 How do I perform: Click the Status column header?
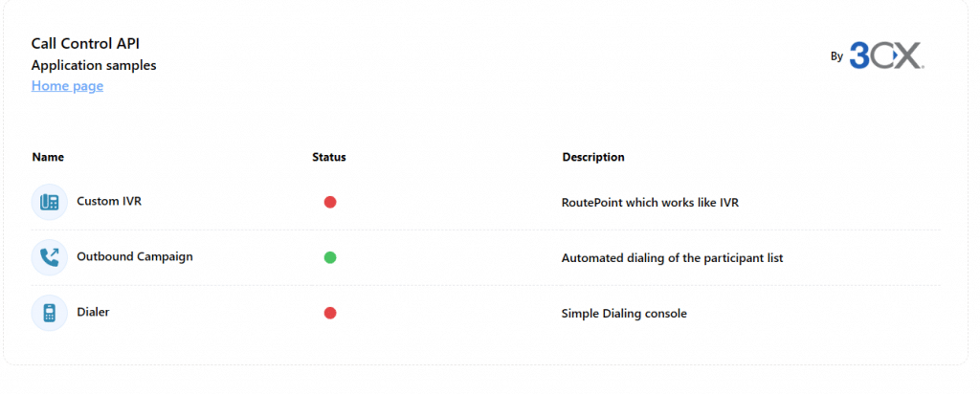pos(329,157)
